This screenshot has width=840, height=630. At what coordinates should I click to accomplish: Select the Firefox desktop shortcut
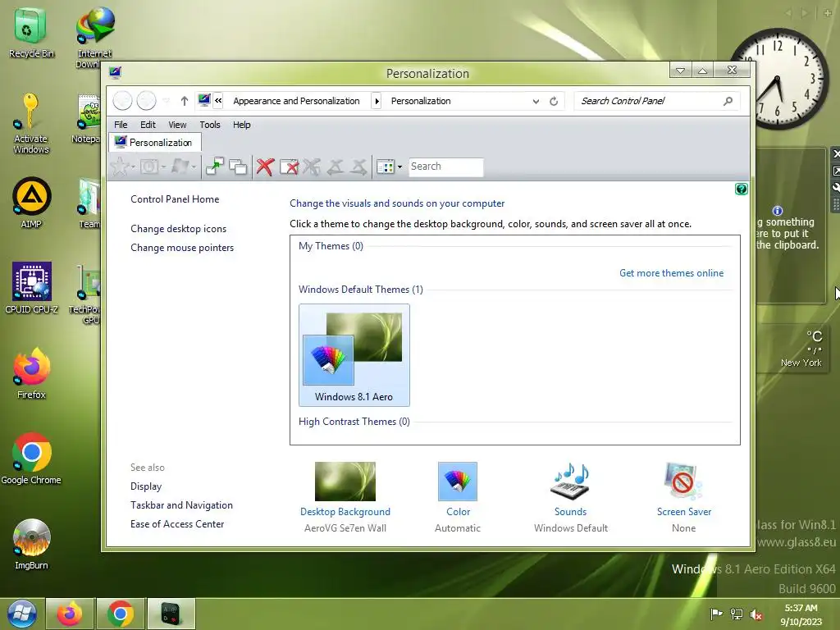[x=31, y=373]
